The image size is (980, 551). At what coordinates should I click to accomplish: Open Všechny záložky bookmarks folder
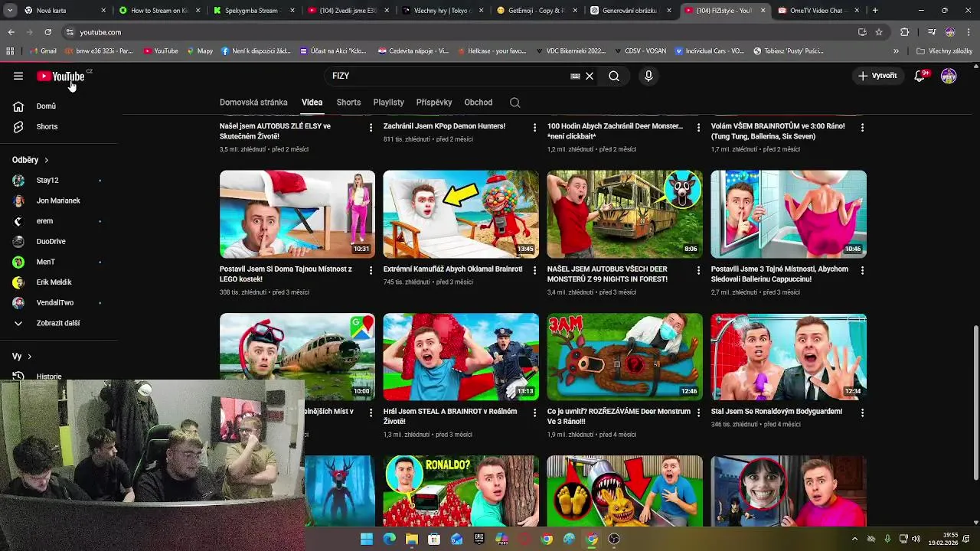pyautogui.click(x=944, y=51)
